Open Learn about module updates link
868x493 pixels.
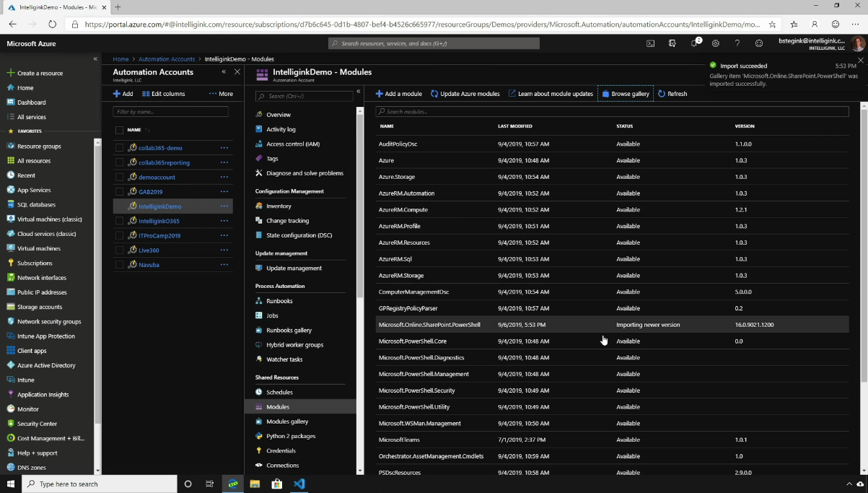pyautogui.click(x=551, y=94)
